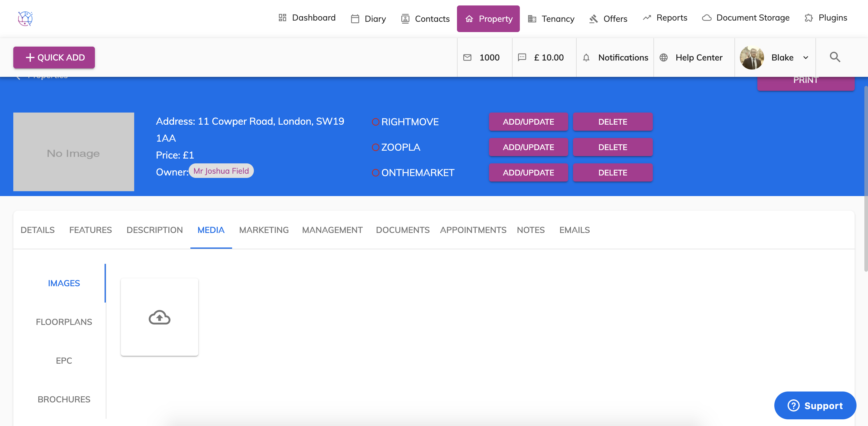Open the Quick Add menu
Viewport: 868px width, 426px height.
[x=54, y=58]
